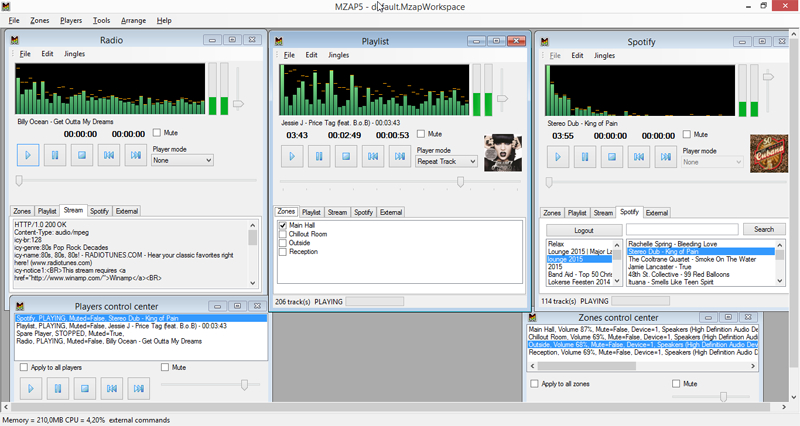Image resolution: width=800 pixels, height=426 pixels.
Task: Click the Logout button in Spotify panel
Action: (584, 230)
